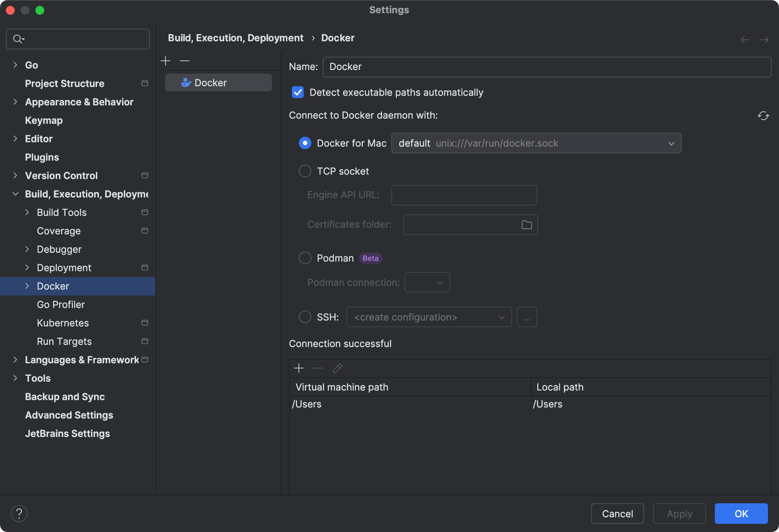Click the browse certificates folder icon
Viewport: 779px width, 532px height.
tap(527, 225)
